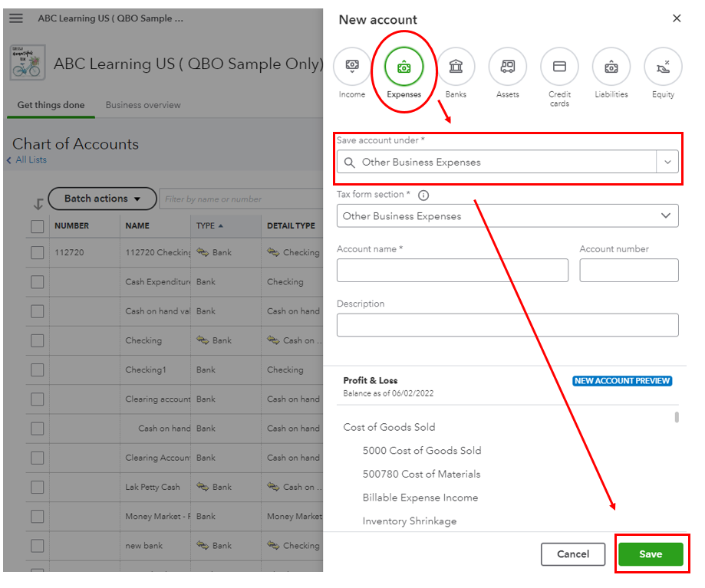The image size is (705, 588).
Task: Grab the Profit & Loss preview scrollbar
Action: (677, 417)
